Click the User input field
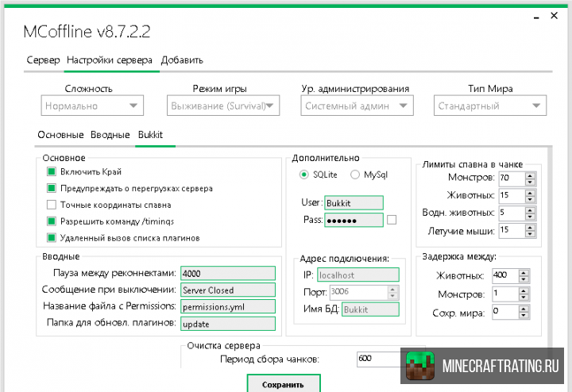Image resolution: width=572 pixels, height=392 pixels. pyautogui.click(x=354, y=203)
